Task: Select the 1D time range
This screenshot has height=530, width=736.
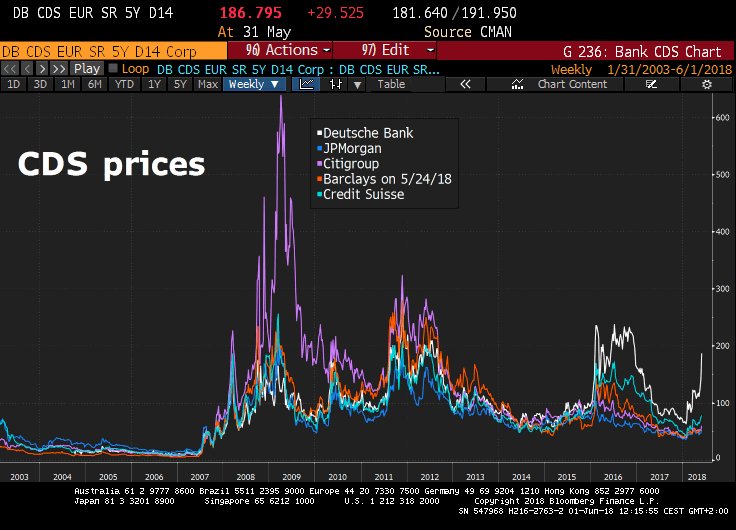Action: [14, 84]
